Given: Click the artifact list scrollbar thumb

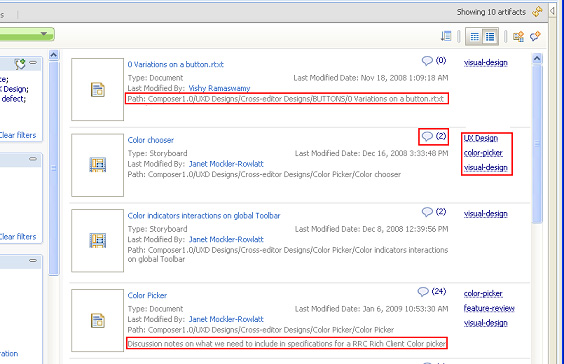Looking at the screenshot, I should pyautogui.click(x=537, y=144).
